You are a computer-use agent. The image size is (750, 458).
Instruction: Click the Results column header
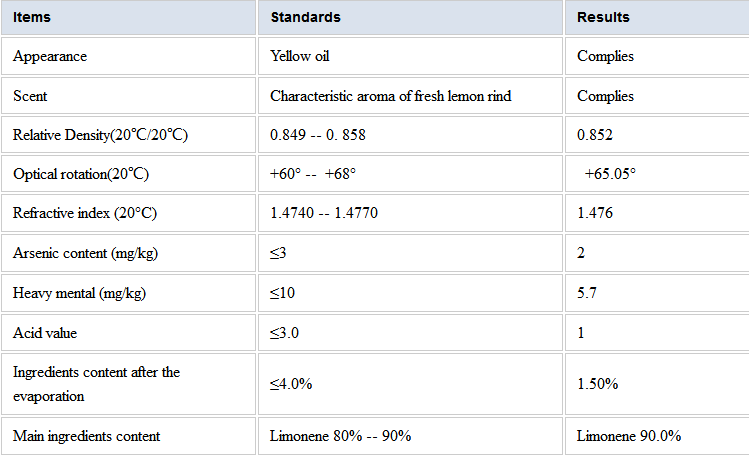(657, 18)
